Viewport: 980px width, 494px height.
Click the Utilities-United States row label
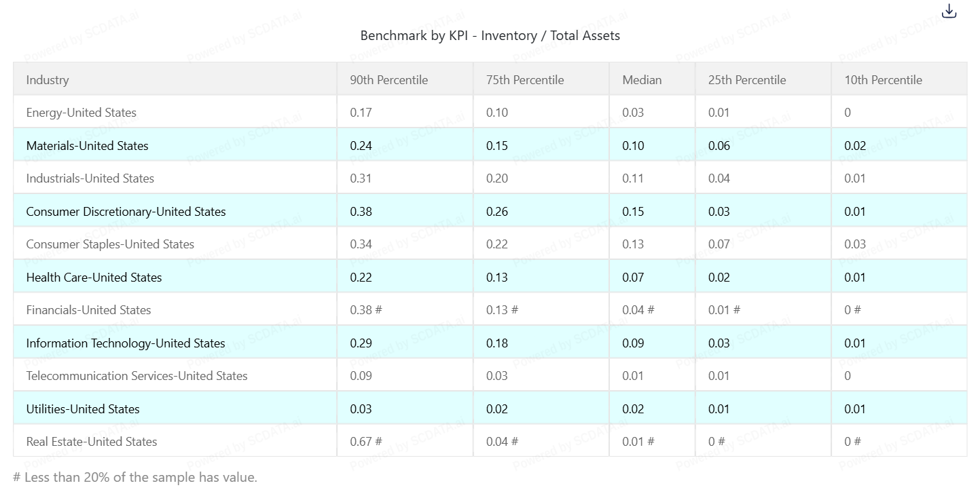tap(83, 409)
